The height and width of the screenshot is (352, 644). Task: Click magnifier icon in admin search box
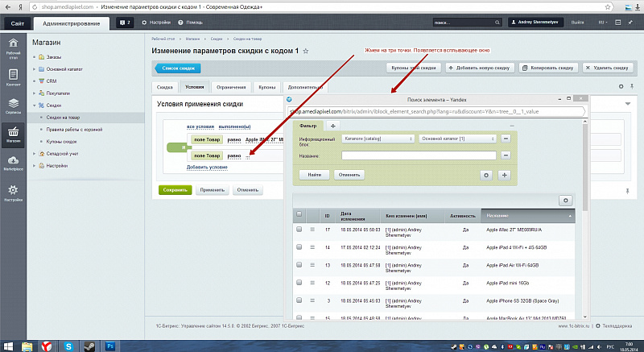pos(497,23)
